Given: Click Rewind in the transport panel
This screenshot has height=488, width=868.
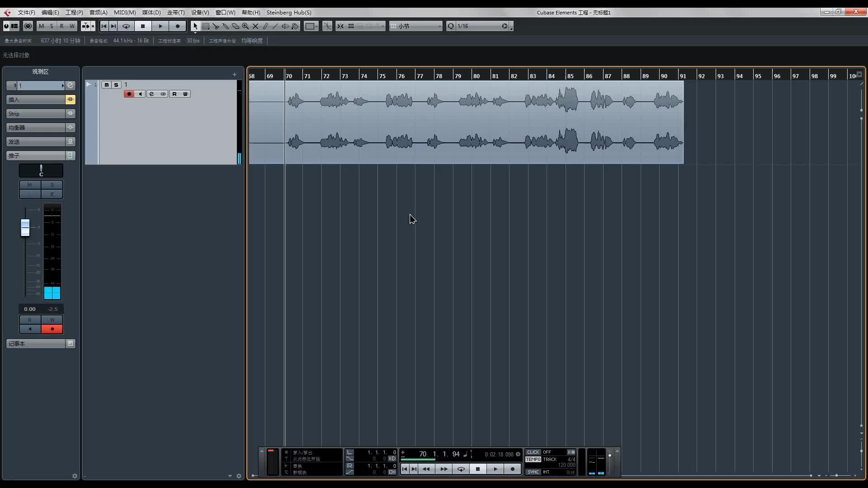Looking at the screenshot, I should [426, 469].
